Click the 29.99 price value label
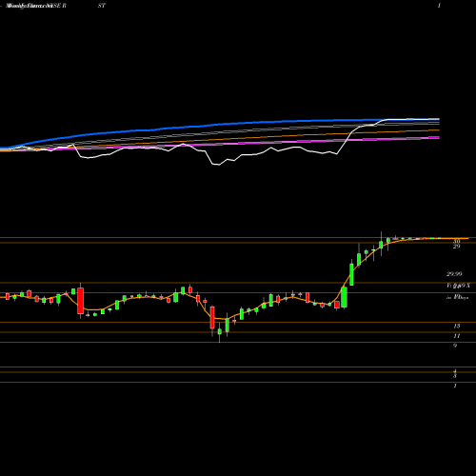This screenshot has width=476, height=476. coord(454,273)
